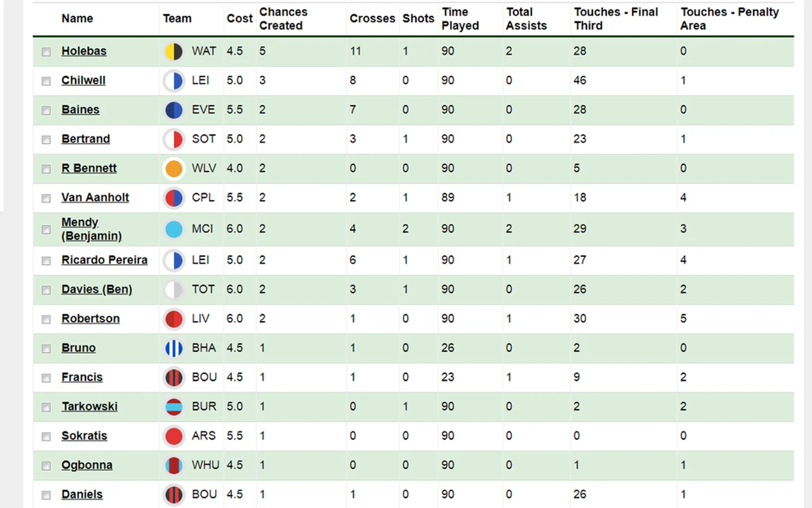The height and width of the screenshot is (508, 812).
Task: Sort by Touches - Penalty Area header
Action: pos(729,19)
